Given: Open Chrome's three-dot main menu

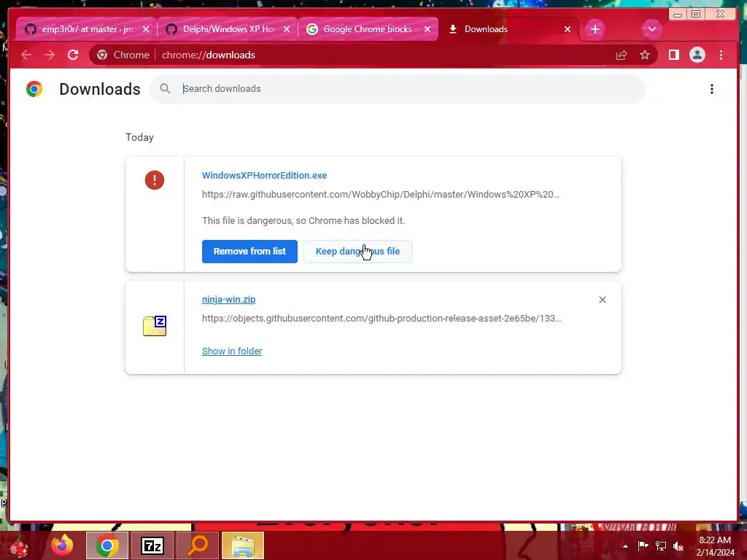Looking at the screenshot, I should (x=721, y=55).
